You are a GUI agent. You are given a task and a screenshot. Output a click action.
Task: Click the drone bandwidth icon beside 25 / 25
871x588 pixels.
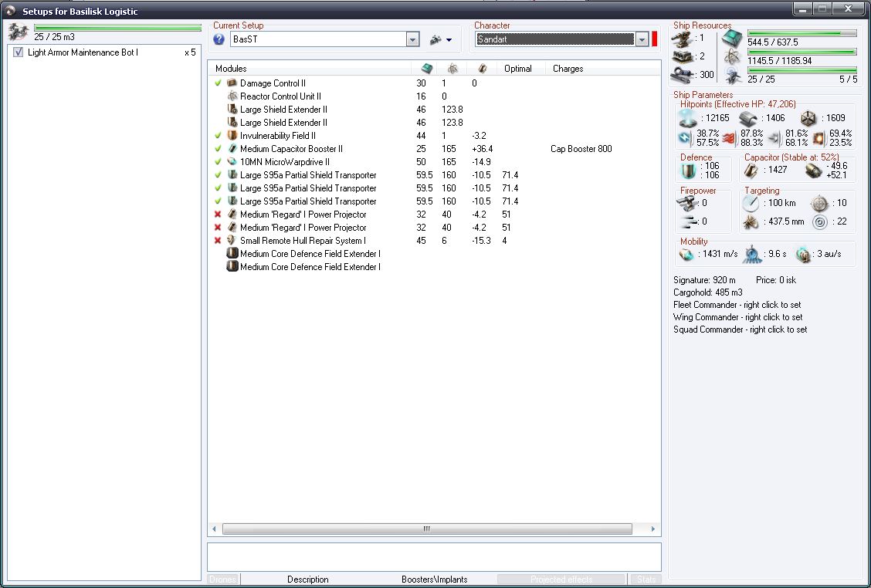pos(734,75)
